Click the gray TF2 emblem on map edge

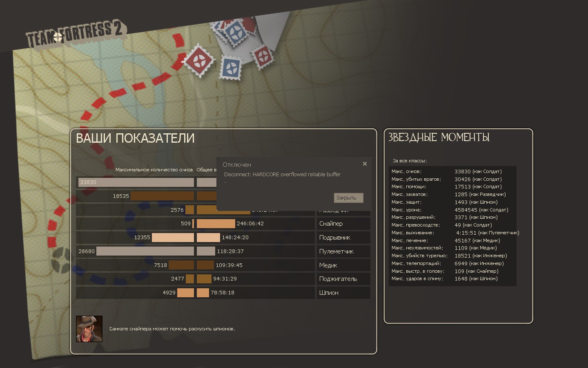pyautogui.click(x=61, y=260)
